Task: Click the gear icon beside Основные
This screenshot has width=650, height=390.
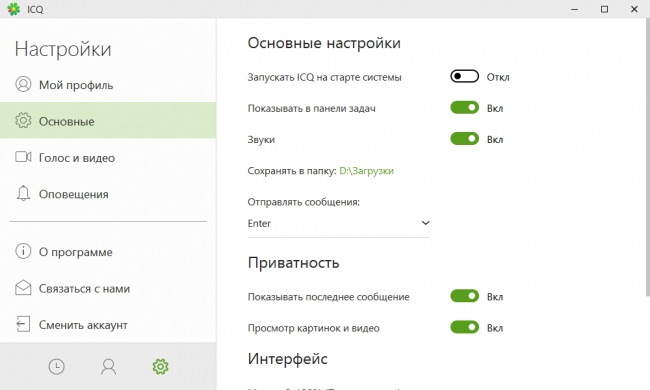Action: [x=23, y=120]
